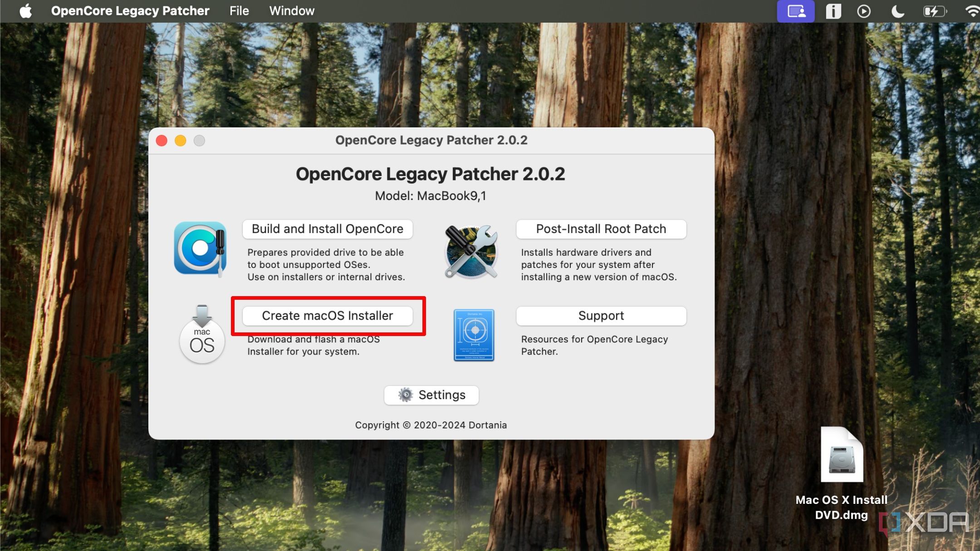Click the Create macOS Installer button
The image size is (980, 551).
pyautogui.click(x=328, y=315)
